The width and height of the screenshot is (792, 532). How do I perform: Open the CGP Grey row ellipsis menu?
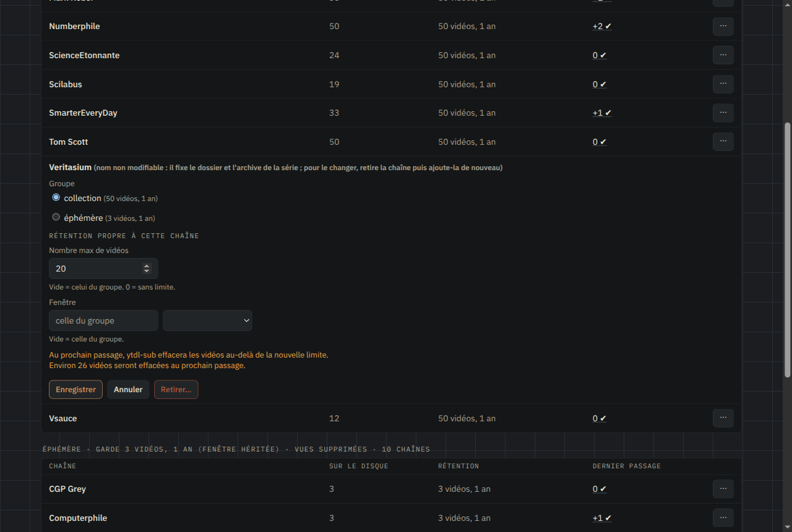coord(723,489)
